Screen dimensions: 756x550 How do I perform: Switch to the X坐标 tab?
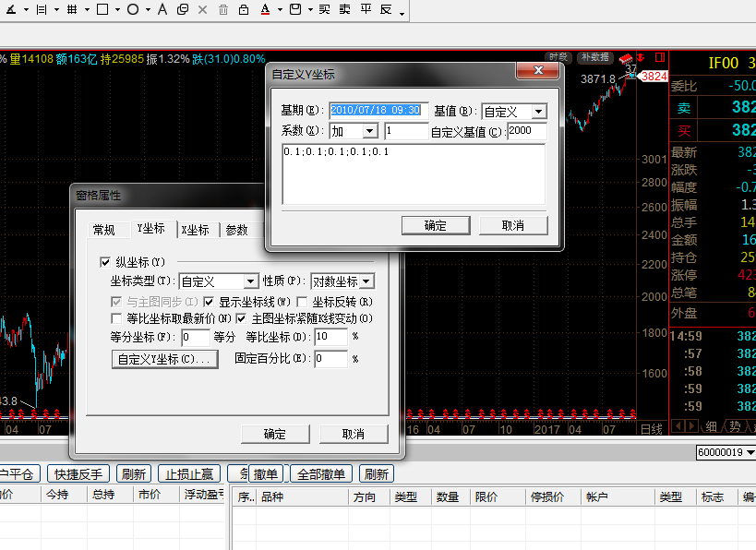pos(195,230)
